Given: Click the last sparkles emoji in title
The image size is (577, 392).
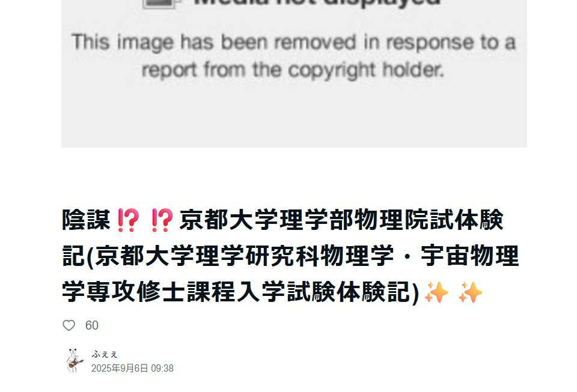Looking at the screenshot, I should [470, 292].
